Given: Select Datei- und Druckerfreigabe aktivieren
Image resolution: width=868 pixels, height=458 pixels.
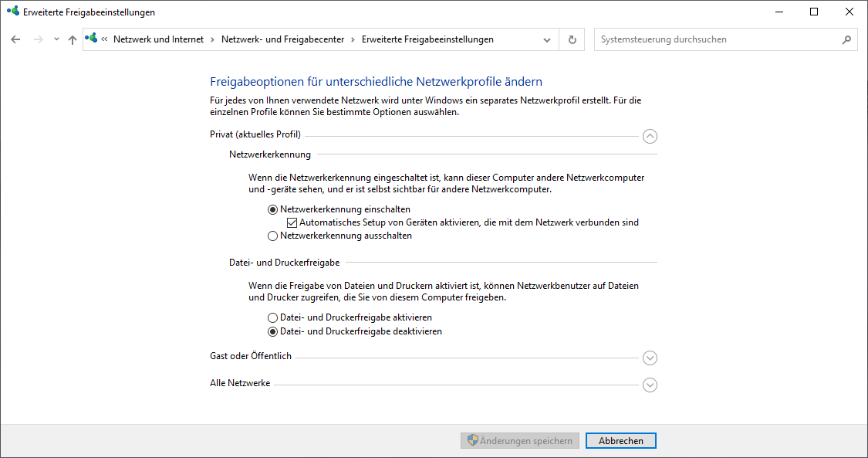Looking at the screenshot, I should [x=350, y=317].
